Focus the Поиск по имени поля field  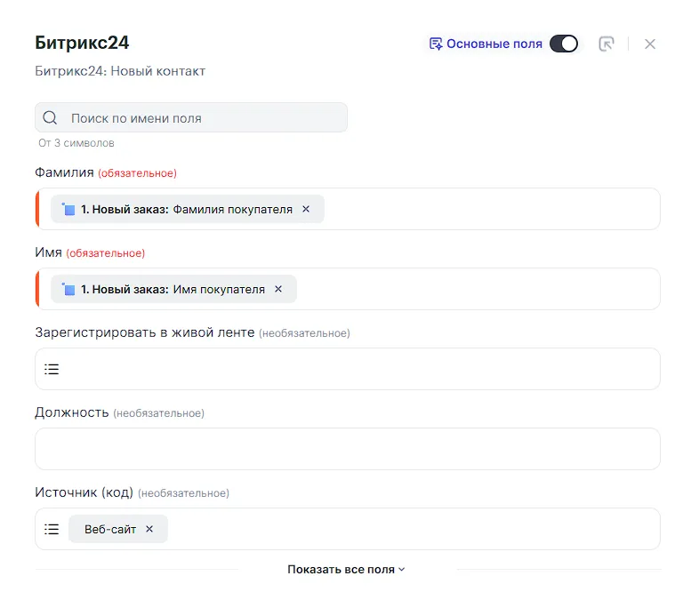(205, 118)
